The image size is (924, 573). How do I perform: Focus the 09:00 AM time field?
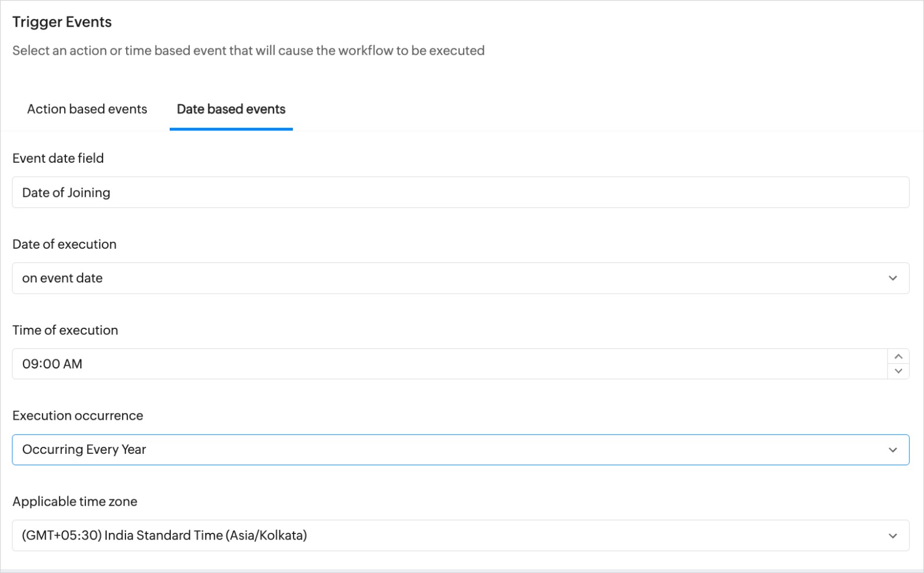click(x=448, y=364)
